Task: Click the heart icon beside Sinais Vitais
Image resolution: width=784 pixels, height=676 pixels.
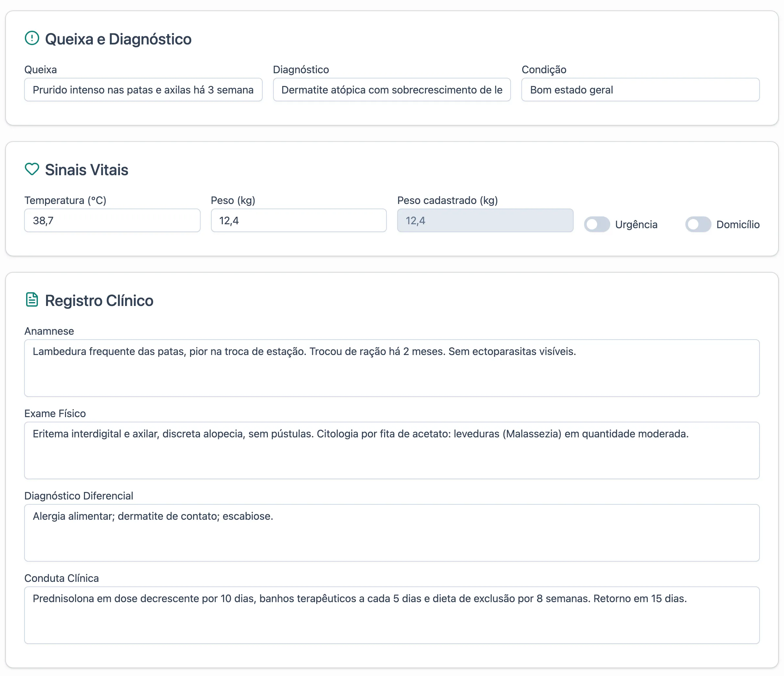Action: click(x=32, y=169)
